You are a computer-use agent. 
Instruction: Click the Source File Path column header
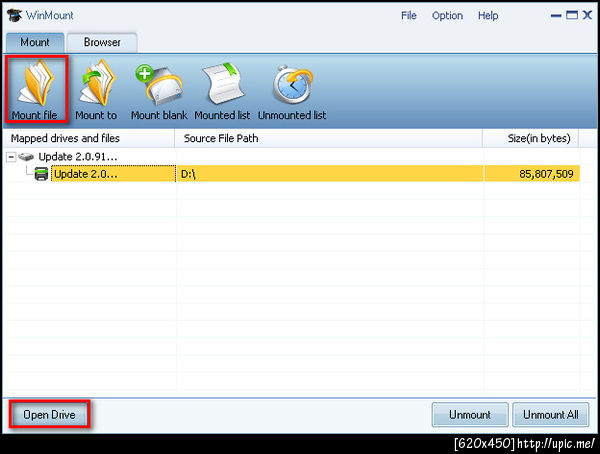[x=328, y=138]
